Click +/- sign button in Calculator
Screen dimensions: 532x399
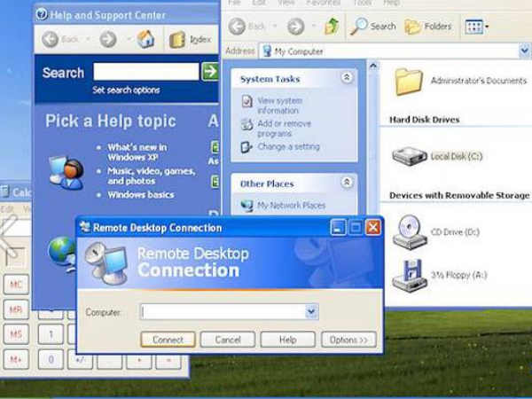coord(80,360)
